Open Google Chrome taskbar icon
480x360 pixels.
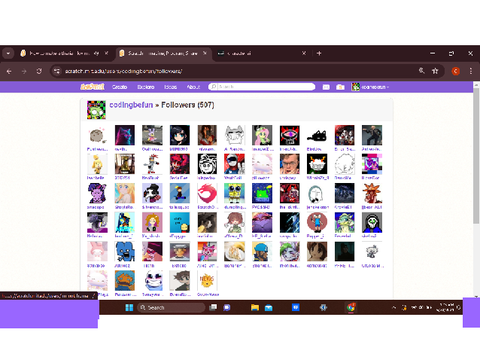tap(351, 307)
